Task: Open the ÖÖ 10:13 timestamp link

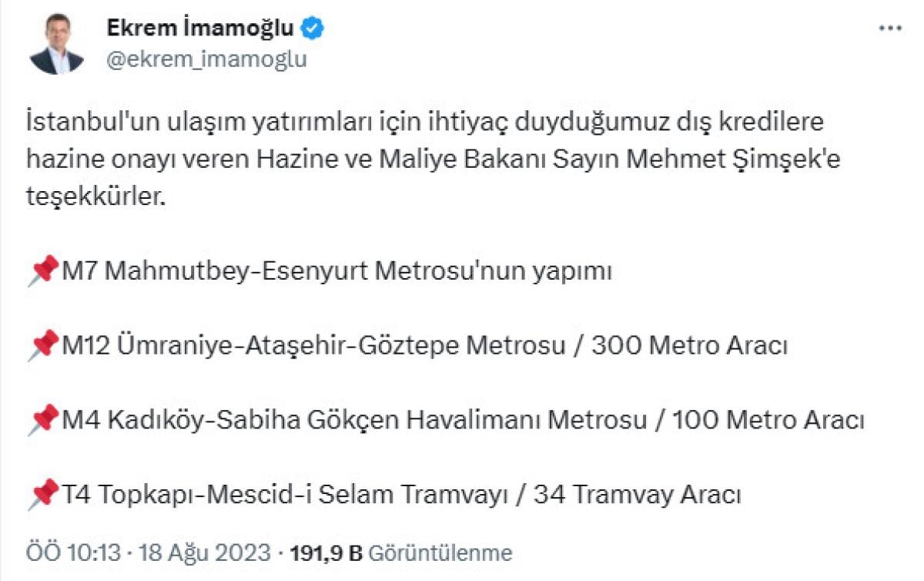Action: 72,552
